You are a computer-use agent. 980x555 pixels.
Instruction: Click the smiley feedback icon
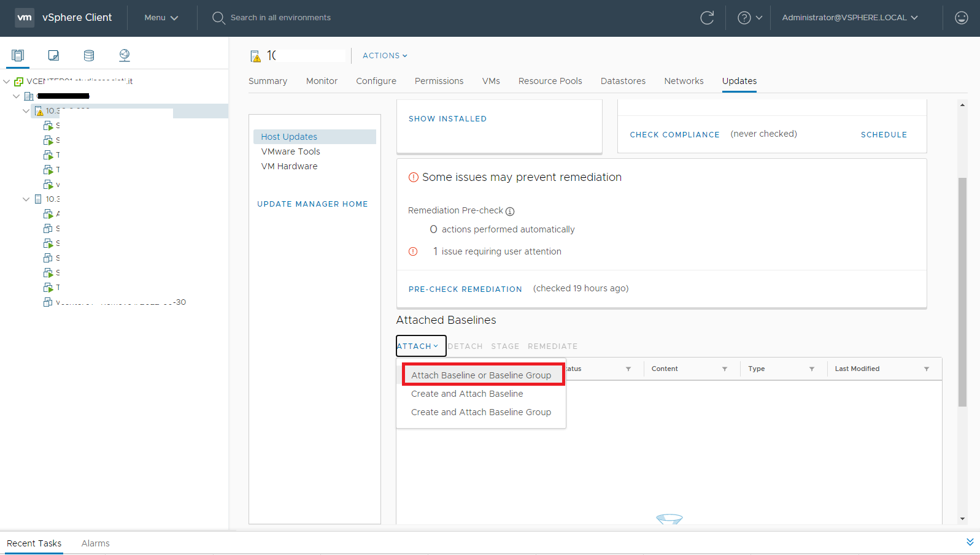[x=962, y=18]
